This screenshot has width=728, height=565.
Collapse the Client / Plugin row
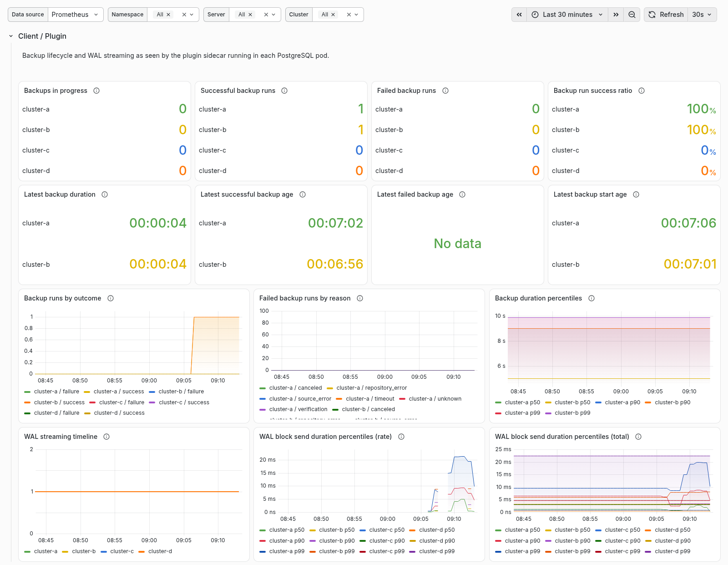tap(11, 36)
